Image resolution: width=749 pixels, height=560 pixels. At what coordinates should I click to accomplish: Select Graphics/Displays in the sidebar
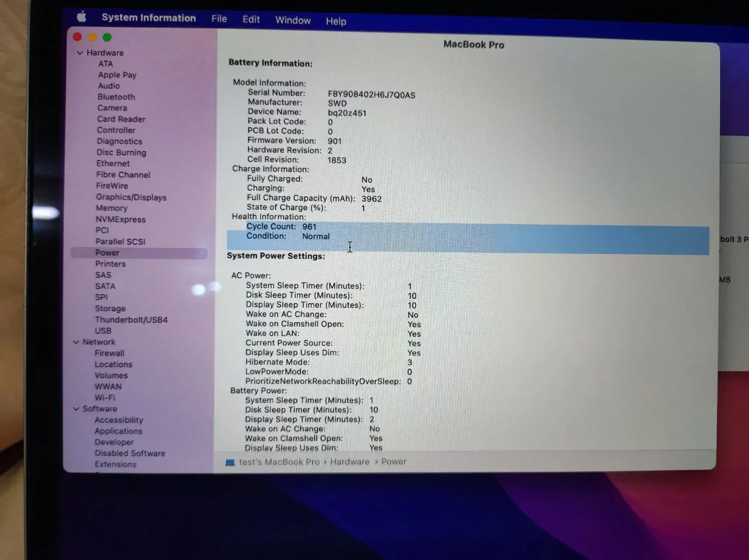tap(131, 197)
